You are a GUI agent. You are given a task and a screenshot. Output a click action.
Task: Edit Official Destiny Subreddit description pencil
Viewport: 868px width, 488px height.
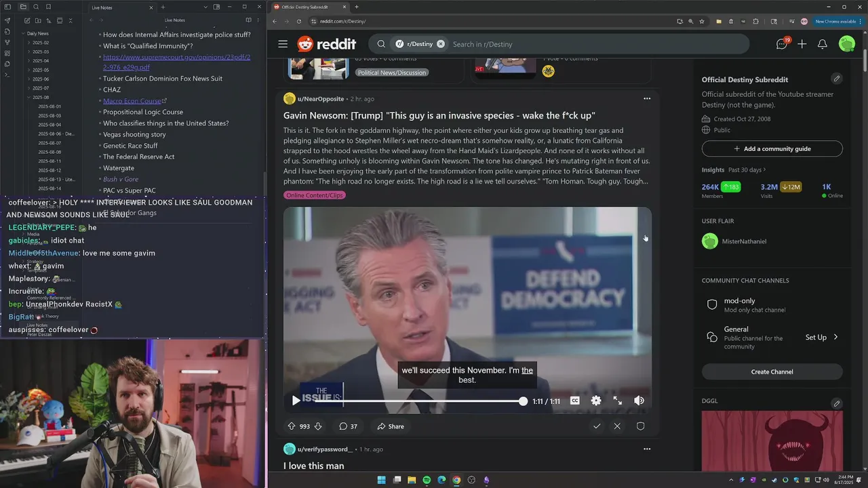click(x=837, y=79)
